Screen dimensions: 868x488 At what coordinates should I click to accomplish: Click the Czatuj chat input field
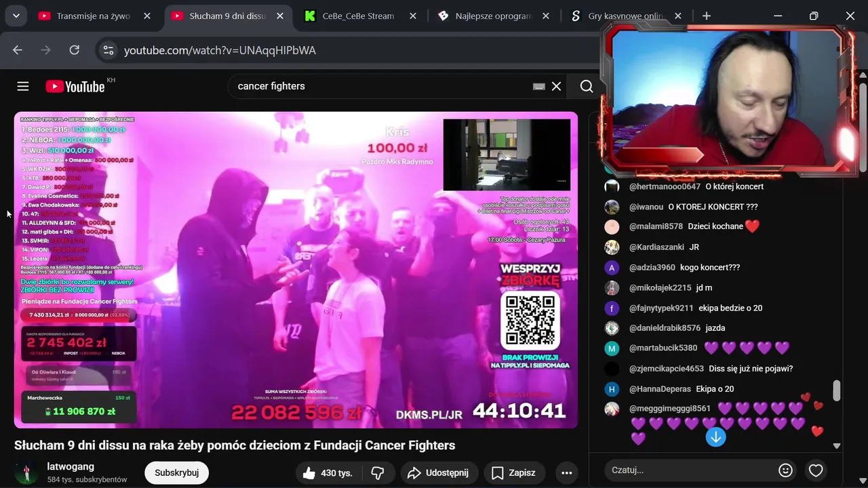[x=690, y=470]
